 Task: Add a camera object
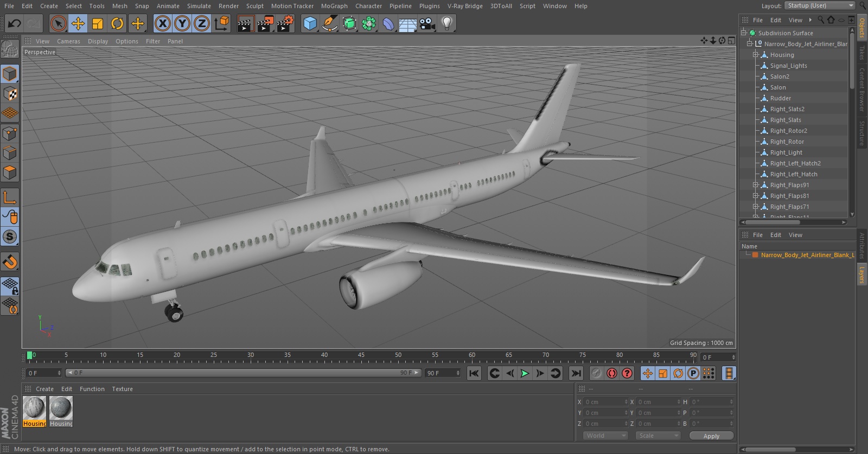tap(427, 23)
